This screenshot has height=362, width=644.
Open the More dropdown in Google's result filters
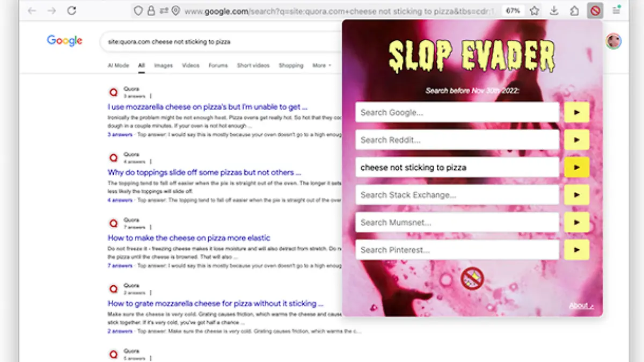tap(321, 65)
